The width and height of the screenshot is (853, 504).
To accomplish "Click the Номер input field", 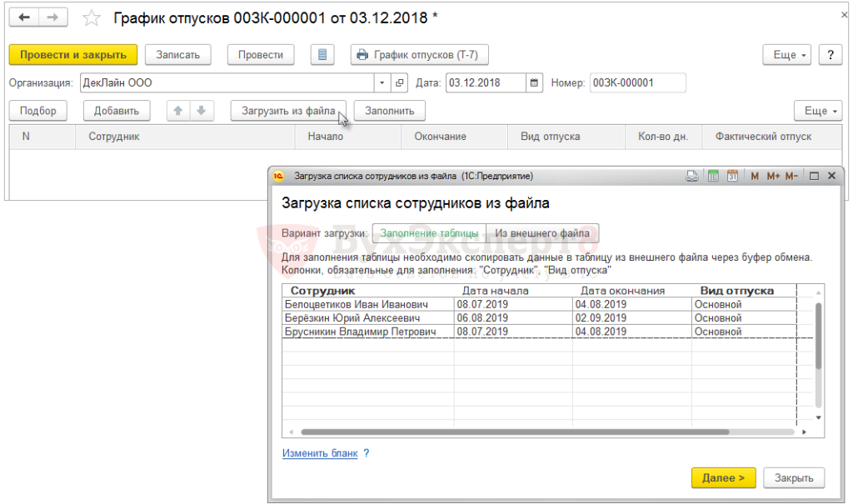I will tap(637, 83).
